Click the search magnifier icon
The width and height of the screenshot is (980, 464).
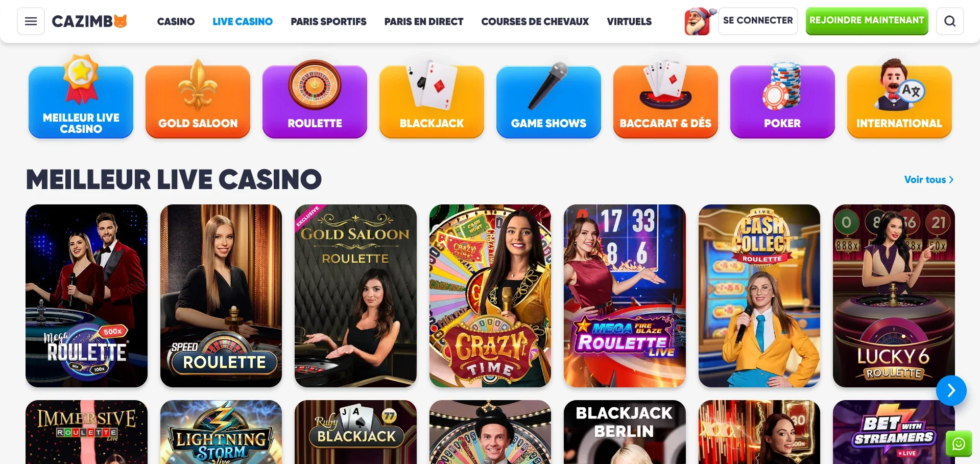point(950,21)
